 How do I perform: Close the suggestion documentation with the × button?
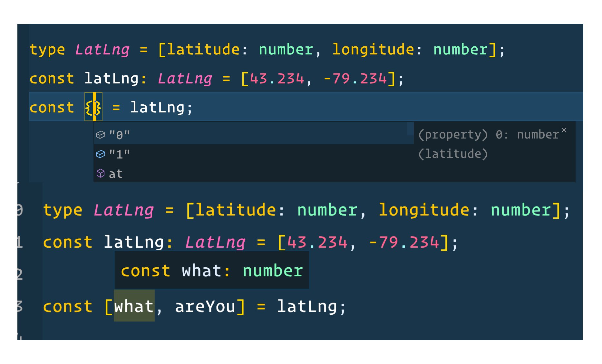[565, 130]
